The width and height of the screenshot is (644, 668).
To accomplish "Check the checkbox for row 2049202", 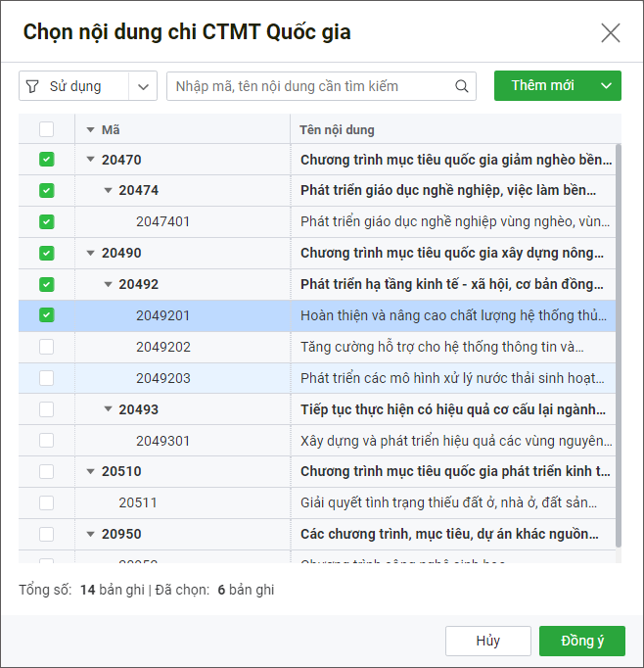I will pos(47,347).
